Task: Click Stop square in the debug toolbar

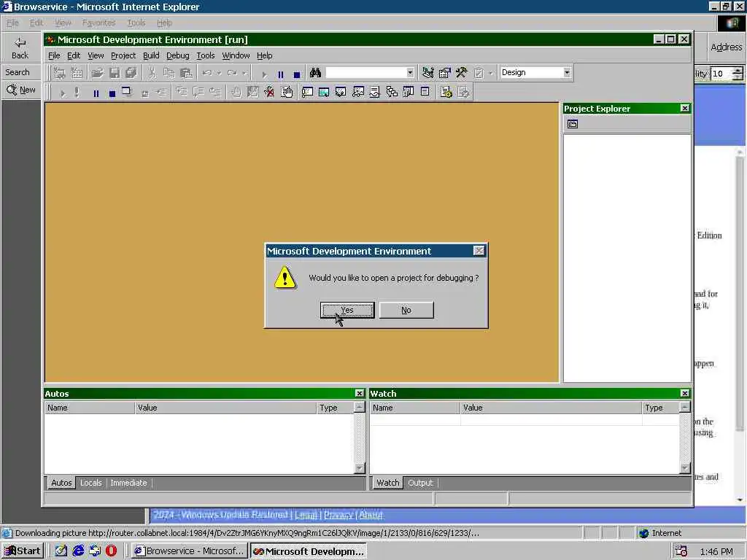Action: tap(112, 93)
